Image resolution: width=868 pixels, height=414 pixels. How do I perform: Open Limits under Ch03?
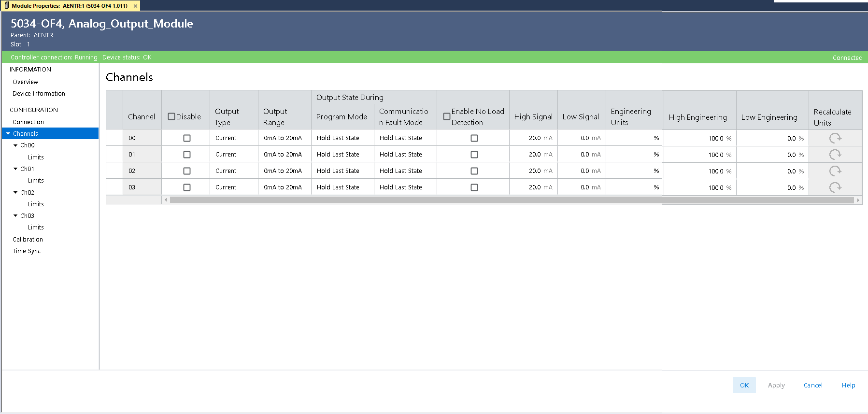(36, 228)
